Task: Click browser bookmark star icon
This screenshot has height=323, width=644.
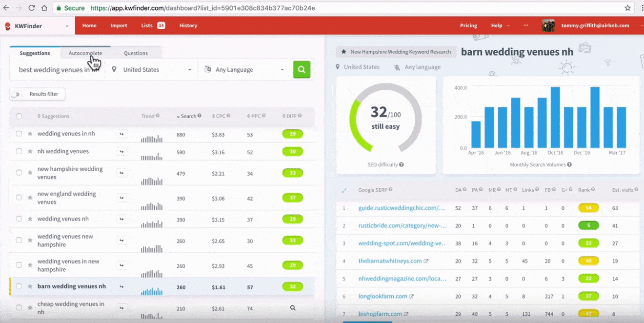Action: pyautogui.click(x=627, y=8)
